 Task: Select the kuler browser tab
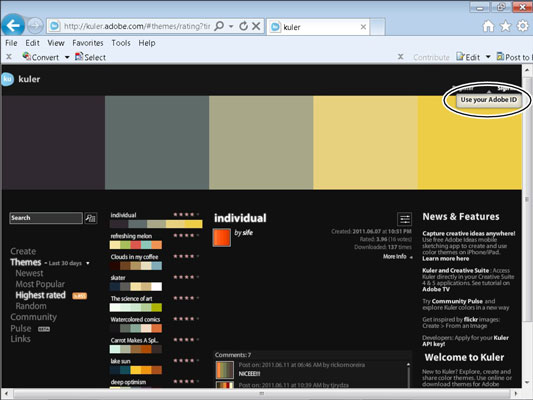(x=319, y=27)
